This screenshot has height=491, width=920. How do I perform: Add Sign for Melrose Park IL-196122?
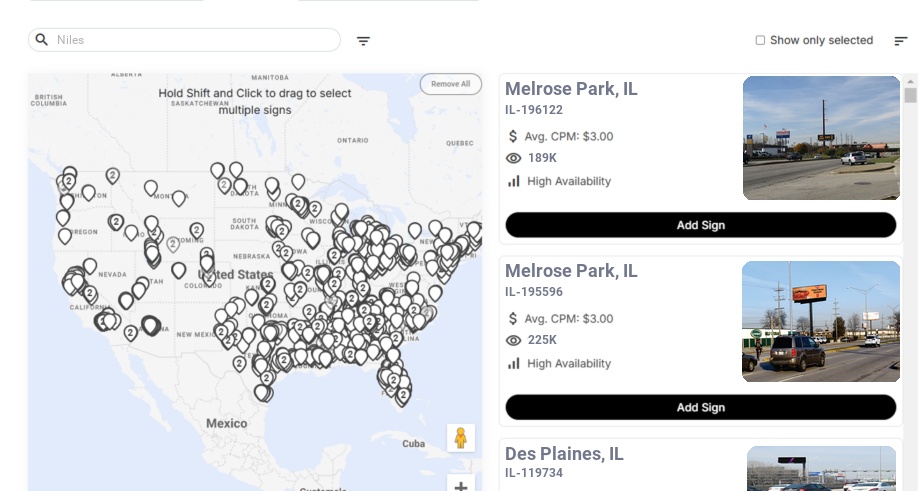click(x=700, y=225)
